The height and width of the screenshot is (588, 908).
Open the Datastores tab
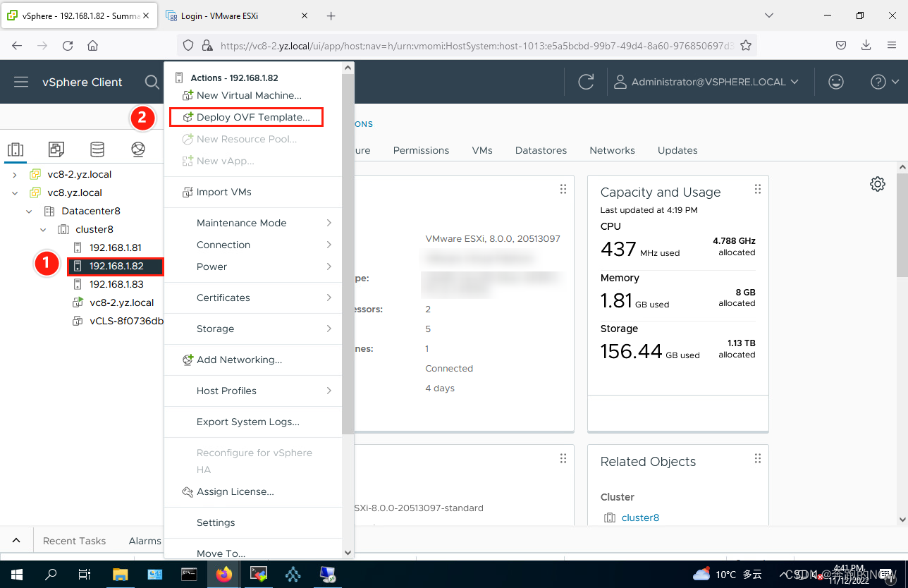pyautogui.click(x=540, y=150)
